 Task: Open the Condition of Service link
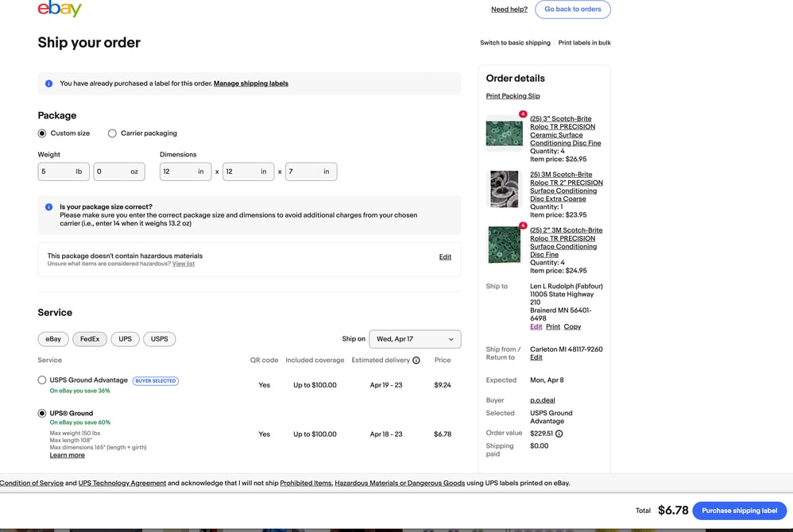(x=32, y=483)
